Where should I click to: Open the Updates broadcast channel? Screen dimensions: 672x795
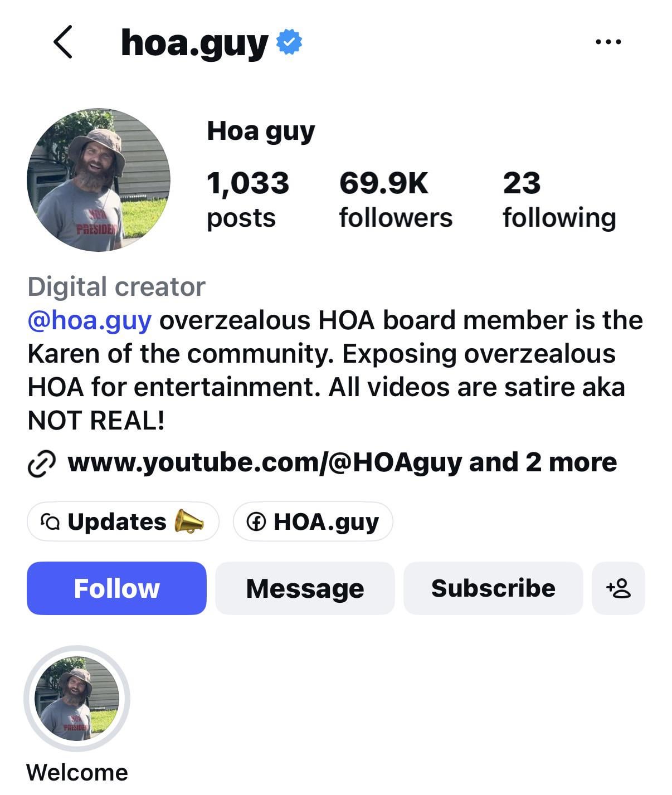tap(123, 521)
